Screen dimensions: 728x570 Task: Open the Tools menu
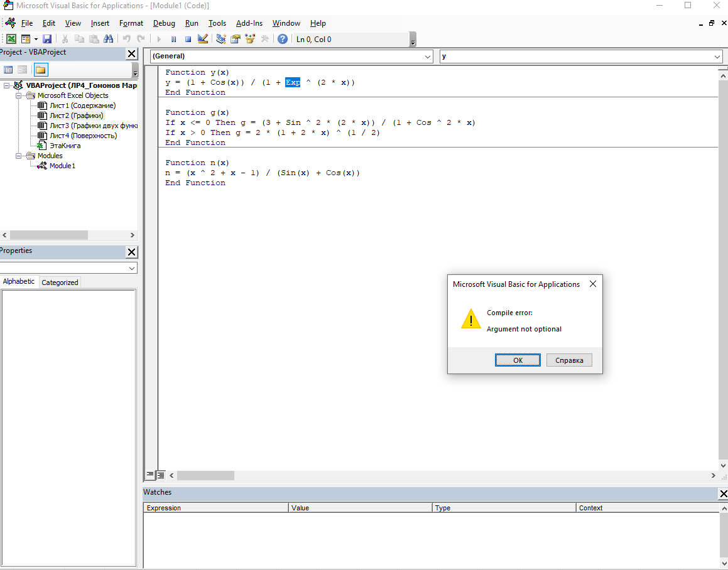pyautogui.click(x=217, y=23)
